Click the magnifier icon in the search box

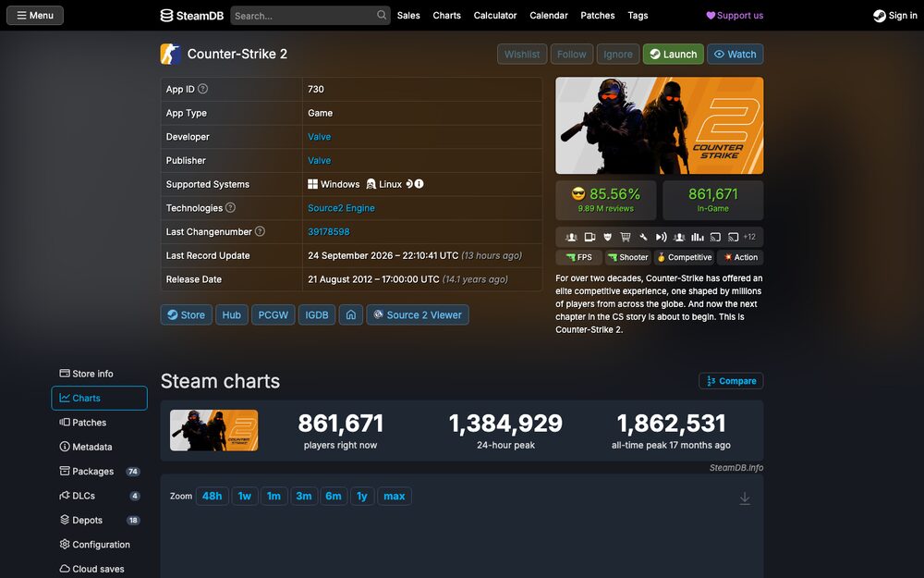click(x=382, y=16)
